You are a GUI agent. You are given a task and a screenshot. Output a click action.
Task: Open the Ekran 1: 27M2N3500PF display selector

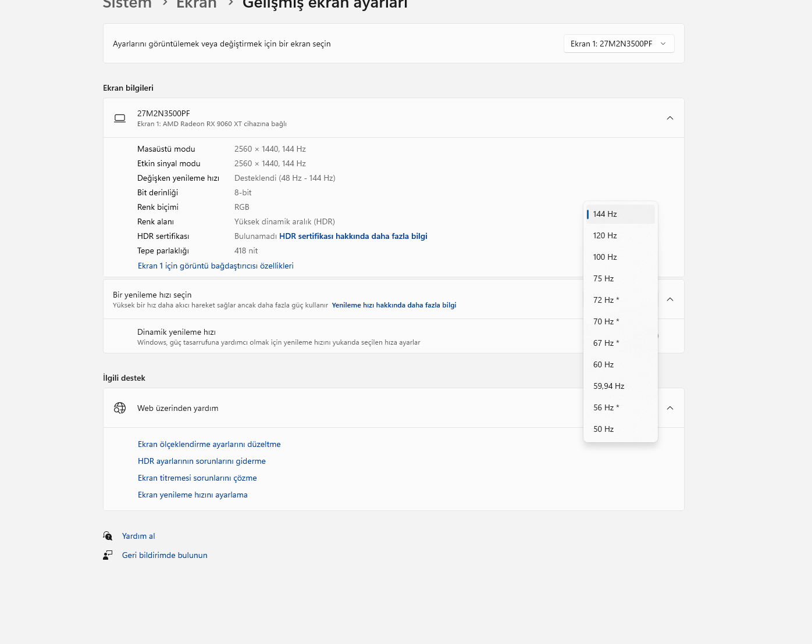[x=619, y=44]
